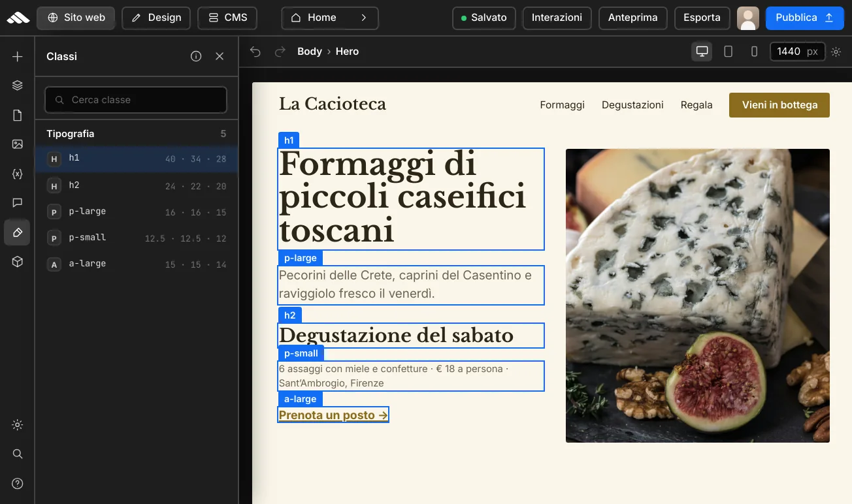
Task: Open the Variables curly braces icon
Action: click(x=18, y=174)
